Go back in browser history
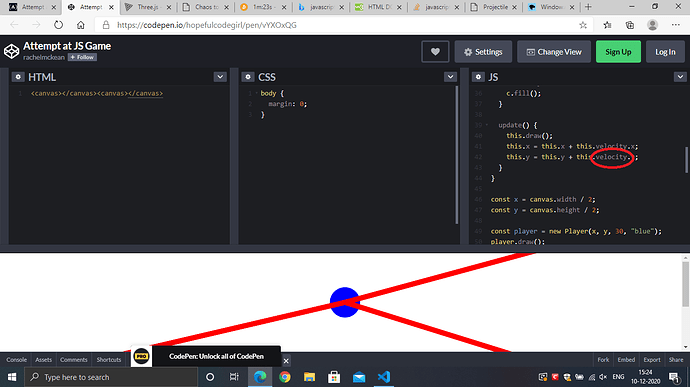The height and width of the screenshot is (387, 690). (x=14, y=25)
